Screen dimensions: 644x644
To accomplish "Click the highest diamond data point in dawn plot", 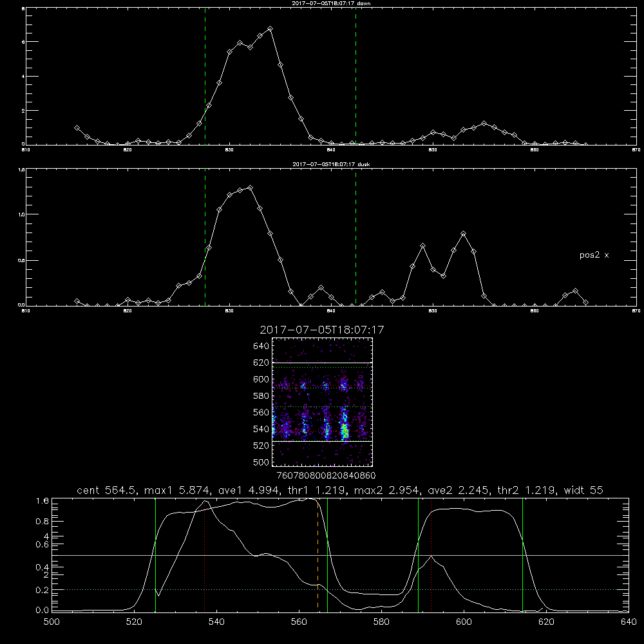I will tap(270, 29).
